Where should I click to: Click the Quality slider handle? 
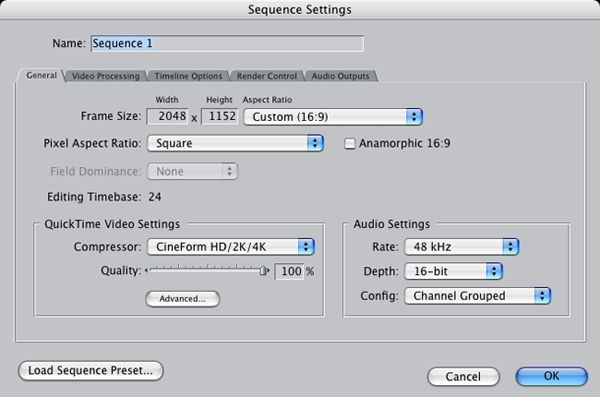click(264, 271)
